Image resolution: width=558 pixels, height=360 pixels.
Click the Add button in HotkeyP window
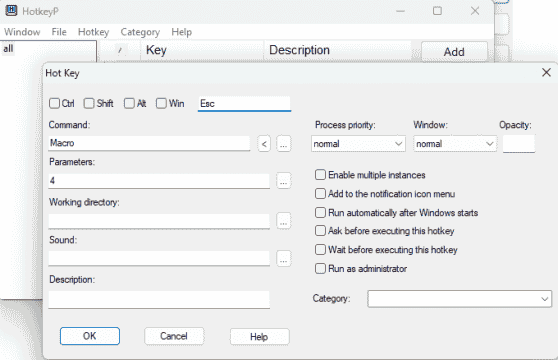tap(454, 52)
